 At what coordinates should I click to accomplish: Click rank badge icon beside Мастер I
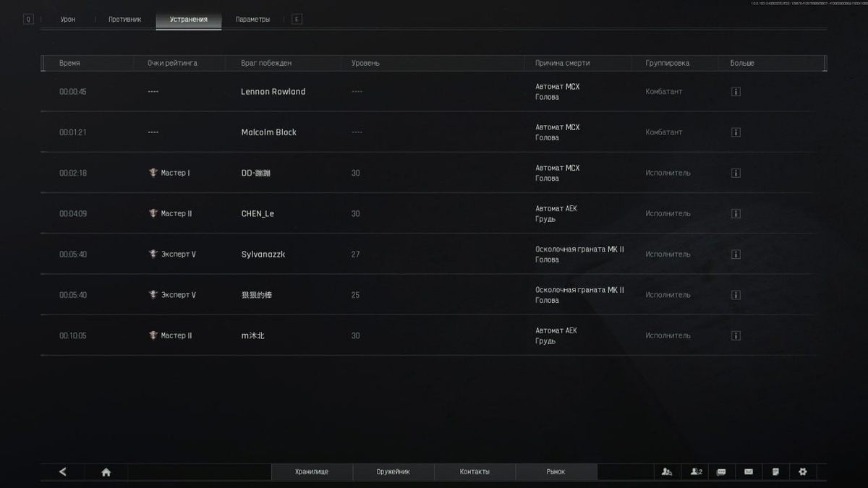(153, 173)
